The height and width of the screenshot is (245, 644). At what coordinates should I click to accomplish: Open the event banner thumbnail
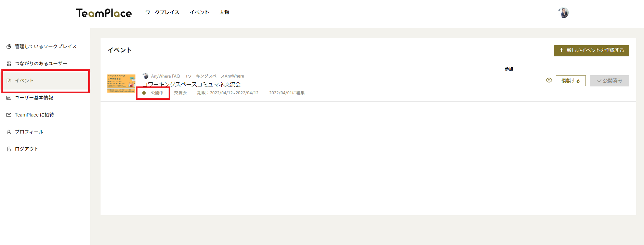pyautogui.click(x=121, y=83)
